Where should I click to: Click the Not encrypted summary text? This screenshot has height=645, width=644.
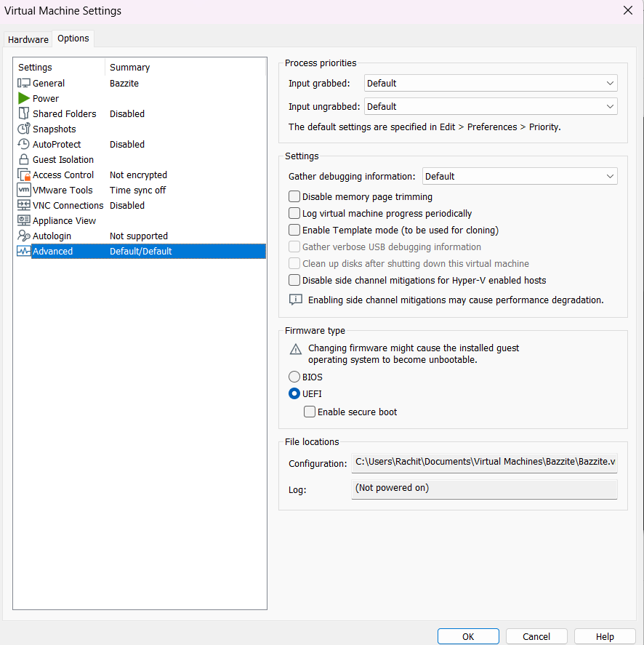pyautogui.click(x=138, y=175)
